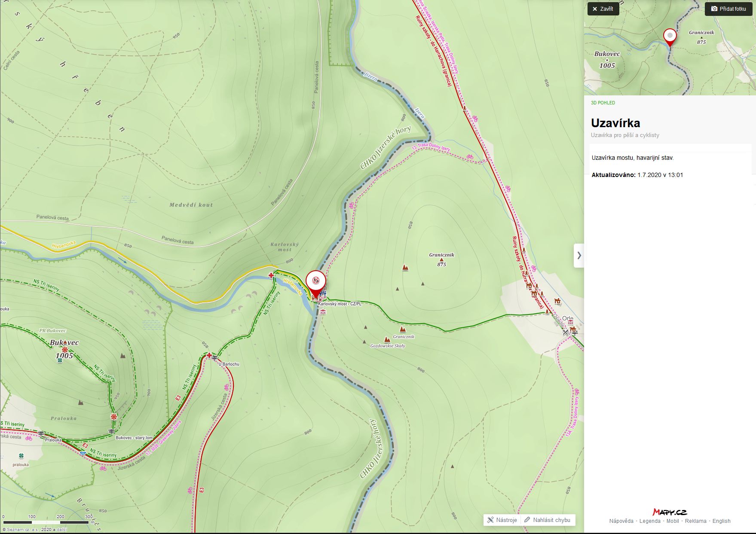Viewport: 756px width, 534px height.
Task: Close the detail panel with Zavřít
Action: (603, 9)
